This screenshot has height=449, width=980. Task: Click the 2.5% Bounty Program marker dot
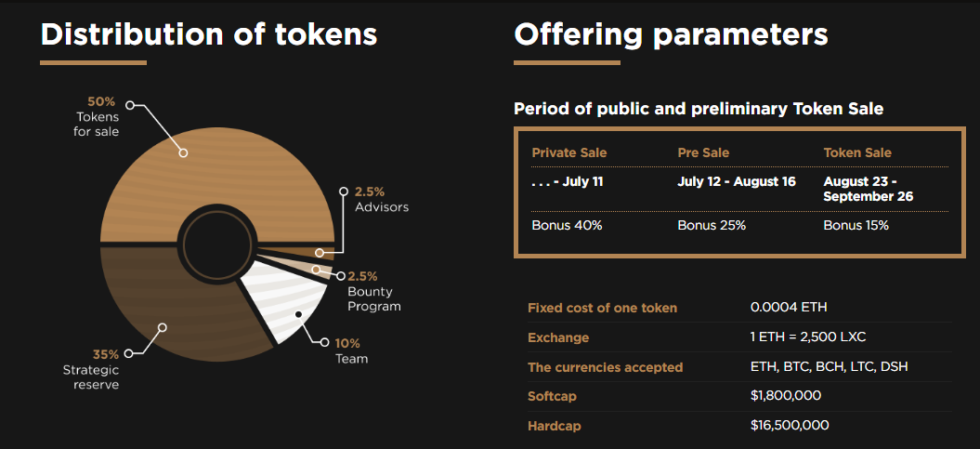[338, 276]
